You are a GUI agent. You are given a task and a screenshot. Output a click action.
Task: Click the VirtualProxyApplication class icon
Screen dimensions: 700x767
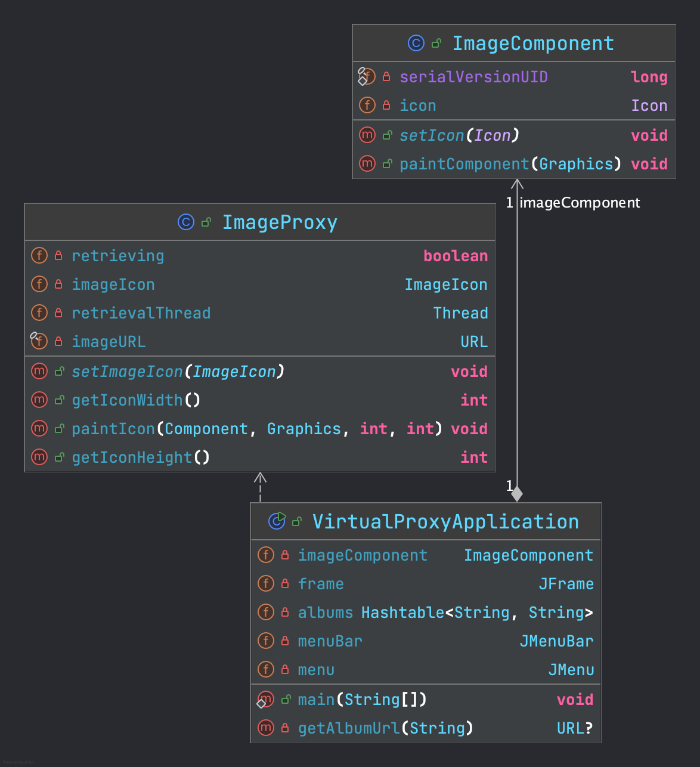276,521
